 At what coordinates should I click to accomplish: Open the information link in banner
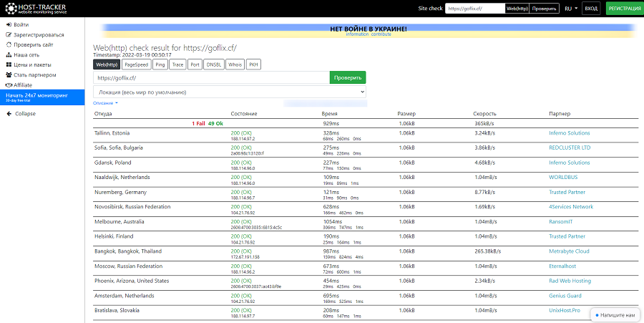(x=357, y=34)
